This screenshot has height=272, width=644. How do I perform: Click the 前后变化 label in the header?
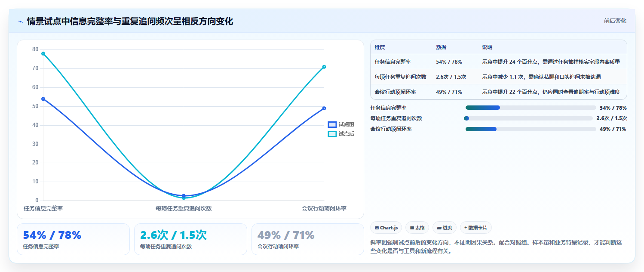615,21
